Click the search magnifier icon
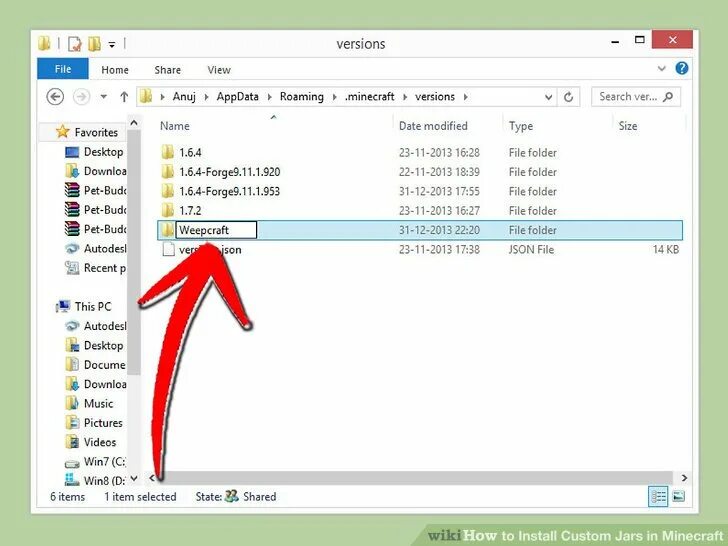728x546 pixels. (668, 97)
